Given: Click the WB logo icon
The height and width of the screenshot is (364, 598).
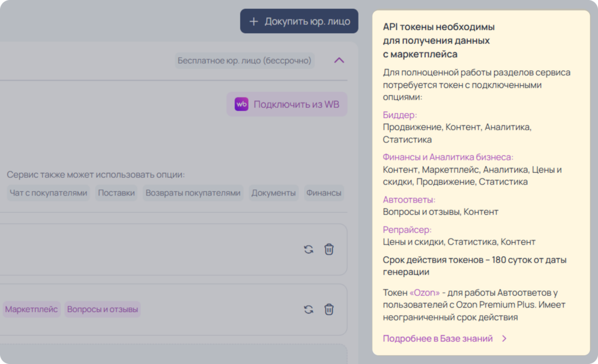Looking at the screenshot, I should [241, 104].
